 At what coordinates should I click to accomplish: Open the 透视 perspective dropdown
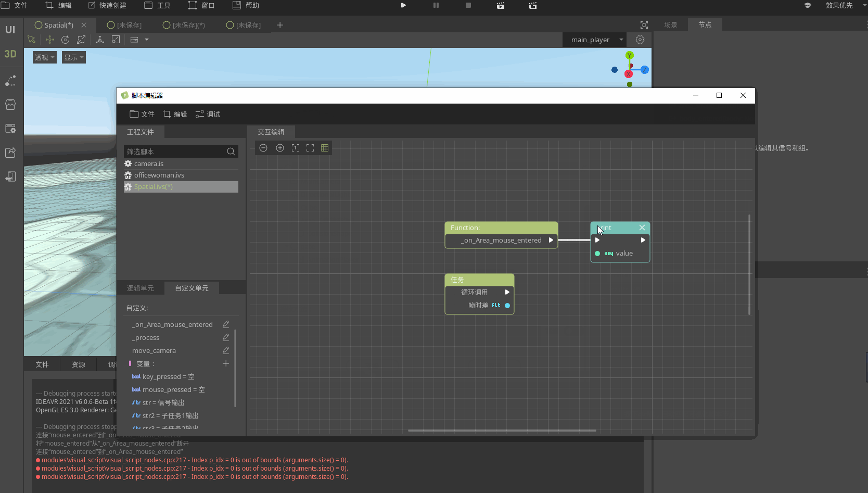click(44, 57)
